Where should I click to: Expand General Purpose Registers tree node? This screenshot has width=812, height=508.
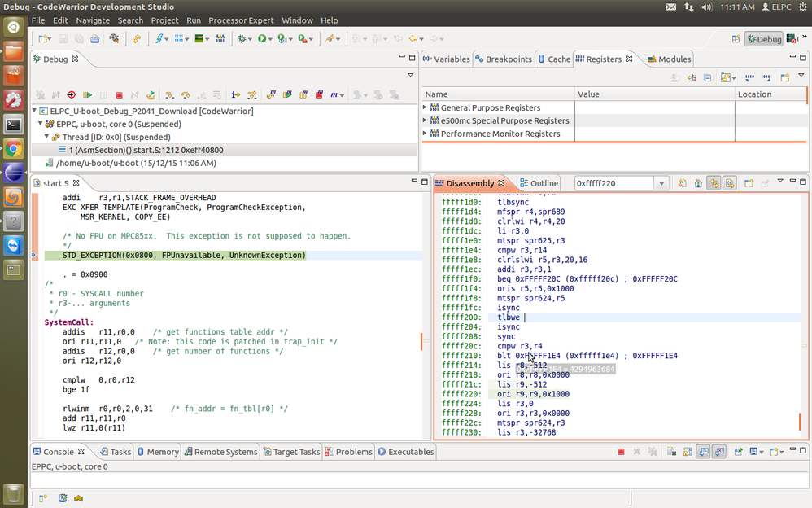(x=426, y=107)
